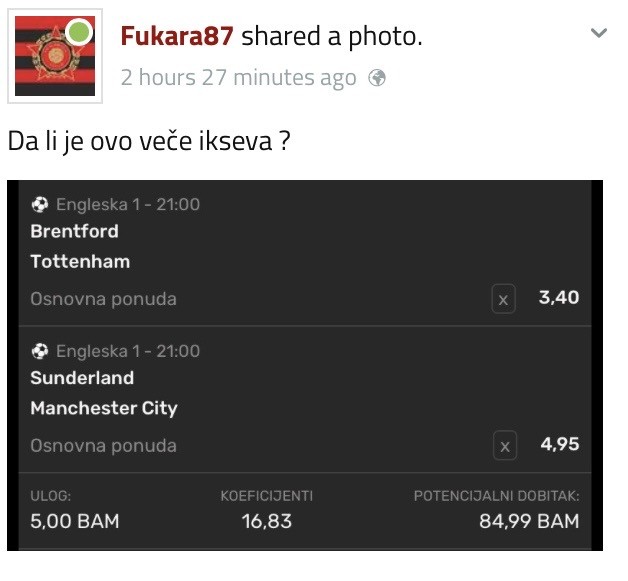The height and width of the screenshot is (581, 628).
Task: Select X pick box for Sunderland–Manchester City
Action: [x=505, y=445]
